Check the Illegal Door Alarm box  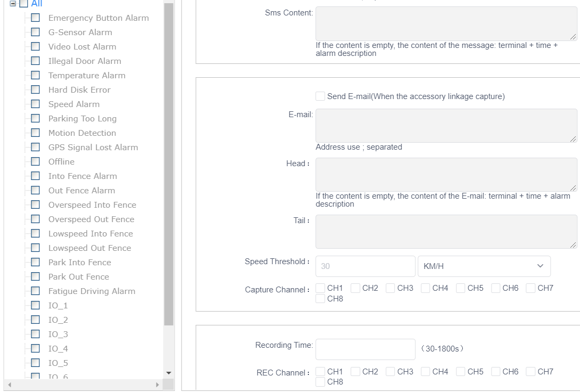tap(36, 61)
